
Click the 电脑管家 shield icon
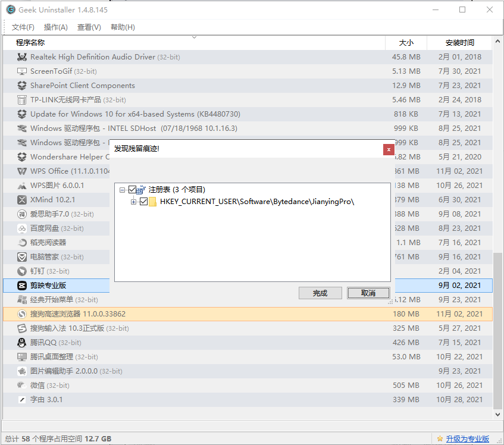(22, 257)
